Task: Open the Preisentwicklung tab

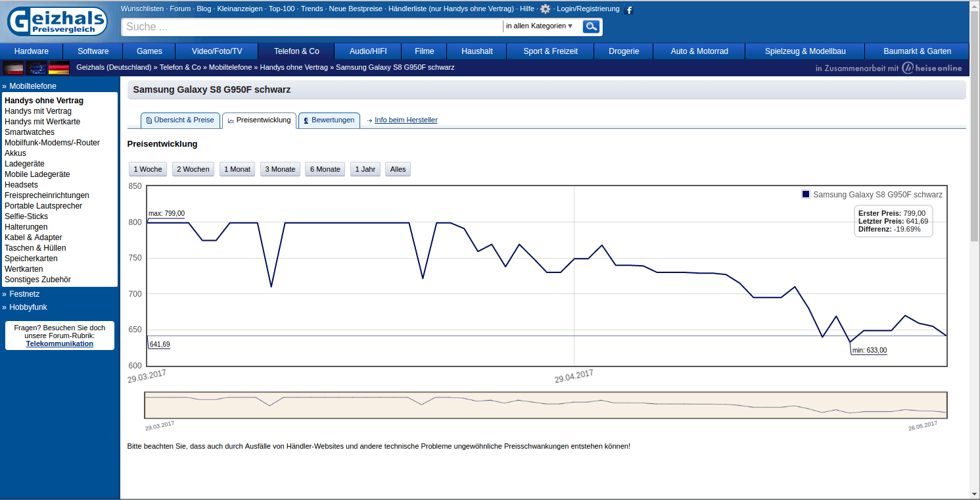Action: point(259,120)
